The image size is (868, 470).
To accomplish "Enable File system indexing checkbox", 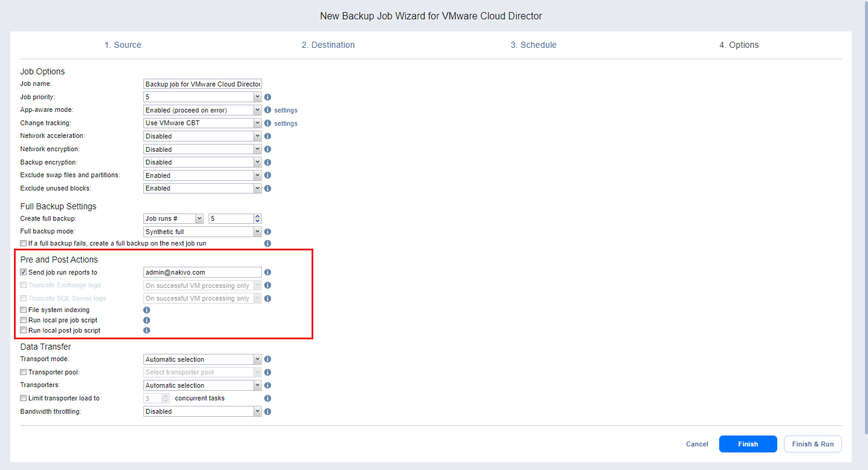I will point(24,310).
